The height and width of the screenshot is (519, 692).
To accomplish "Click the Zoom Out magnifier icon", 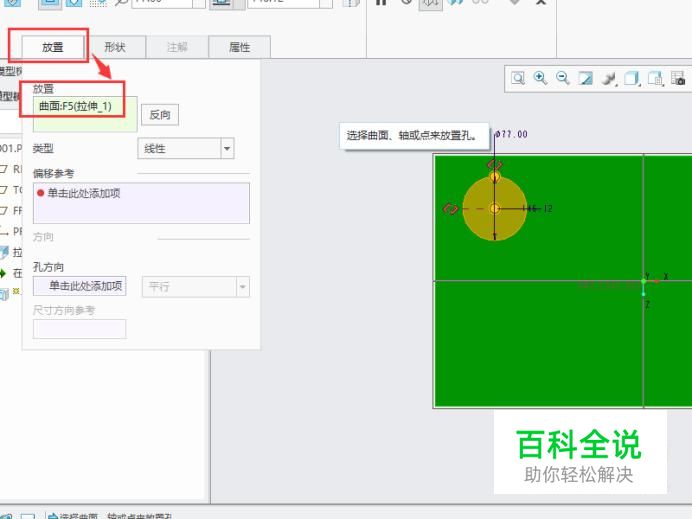I will click(x=563, y=79).
